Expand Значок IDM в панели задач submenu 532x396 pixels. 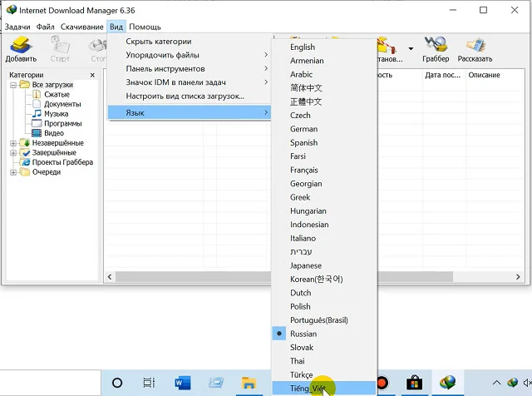click(190, 82)
